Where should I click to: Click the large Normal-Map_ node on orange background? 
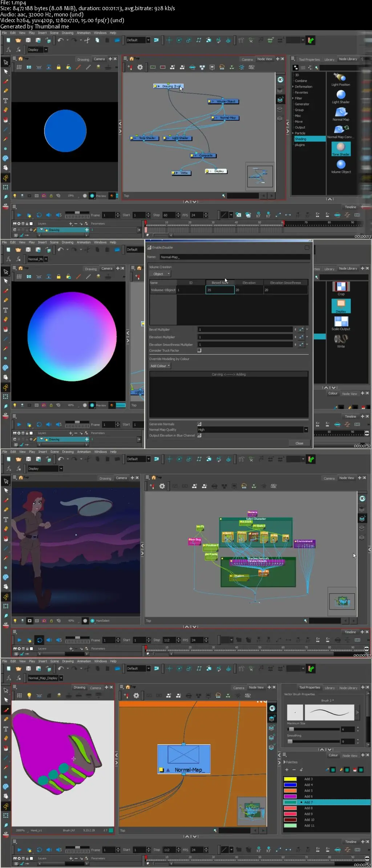tap(184, 759)
